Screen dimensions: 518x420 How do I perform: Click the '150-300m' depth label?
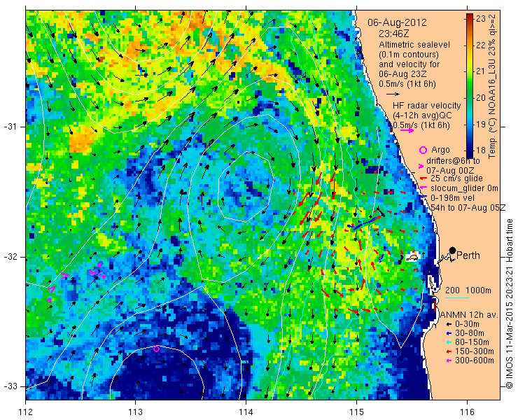(x=475, y=351)
